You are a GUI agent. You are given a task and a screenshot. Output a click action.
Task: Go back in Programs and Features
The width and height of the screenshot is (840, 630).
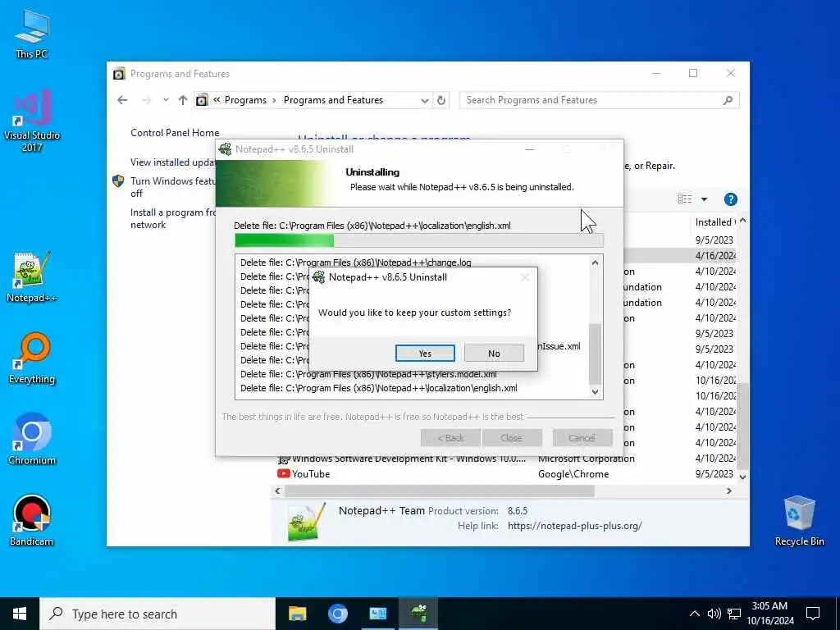122,100
